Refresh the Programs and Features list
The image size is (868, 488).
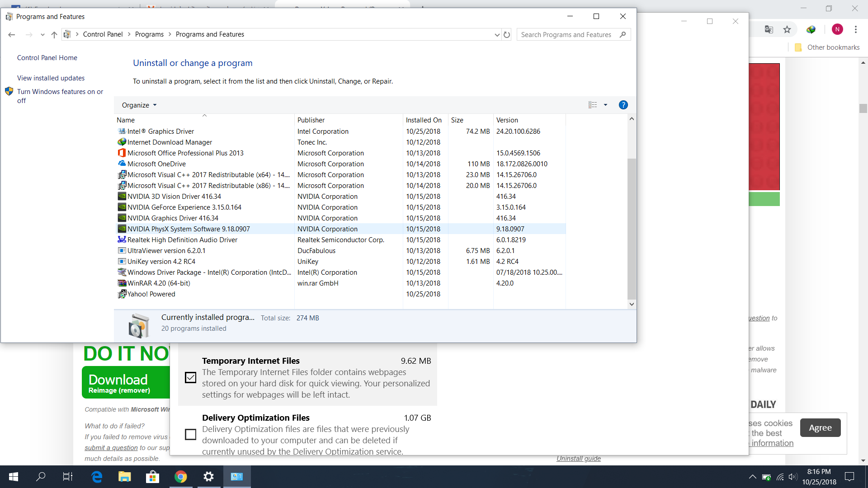[x=507, y=34]
